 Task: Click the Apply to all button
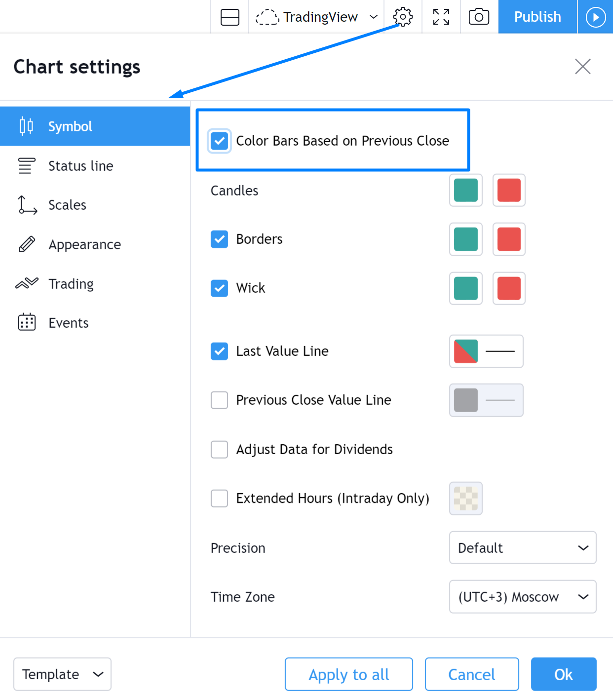coord(349,674)
